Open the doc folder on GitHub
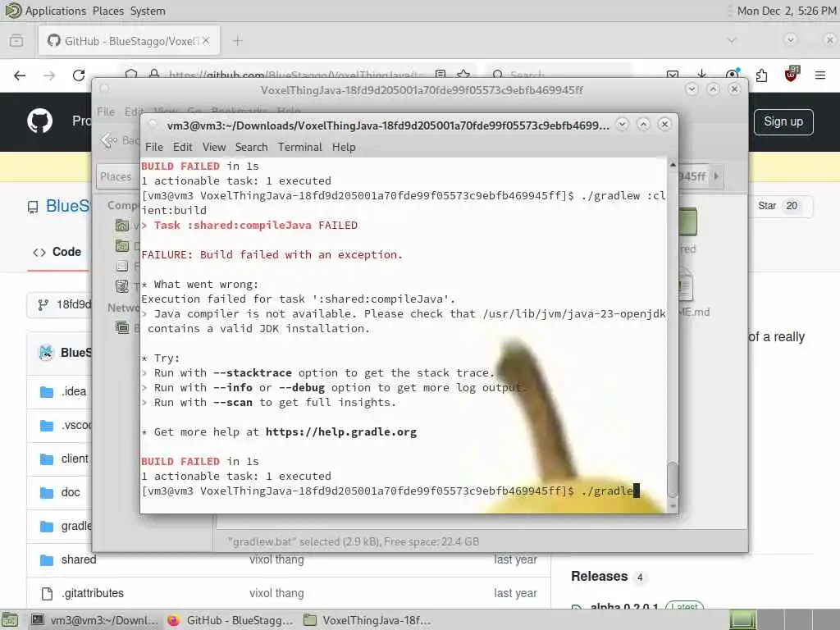The height and width of the screenshot is (630, 840). point(71,493)
